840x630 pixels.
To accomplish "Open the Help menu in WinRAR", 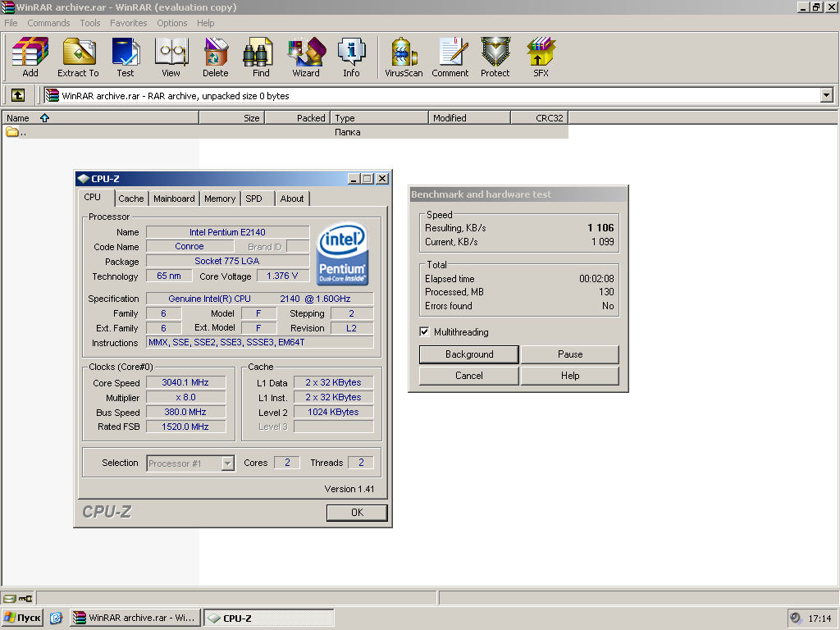I will coord(205,23).
